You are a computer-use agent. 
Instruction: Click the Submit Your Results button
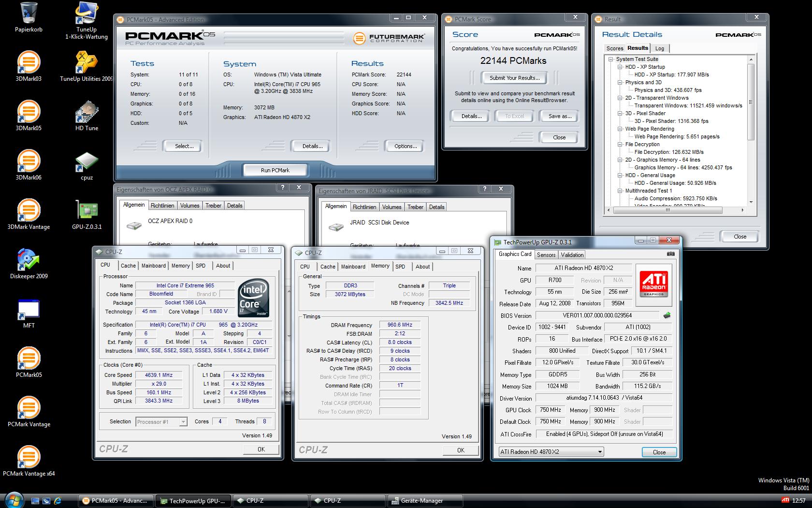click(x=514, y=78)
